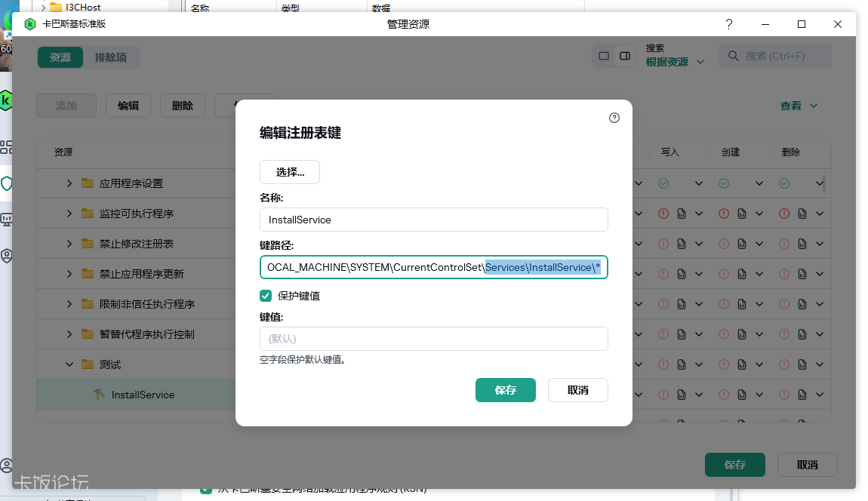Open the 写入 action dropdown for 禁止应用程序更新

[x=699, y=274]
